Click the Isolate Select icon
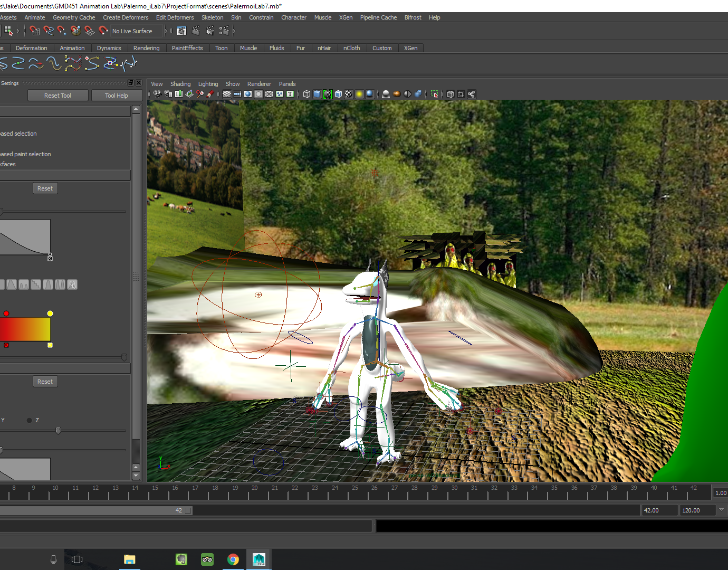This screenshot has height=570, width=728. 434,94
